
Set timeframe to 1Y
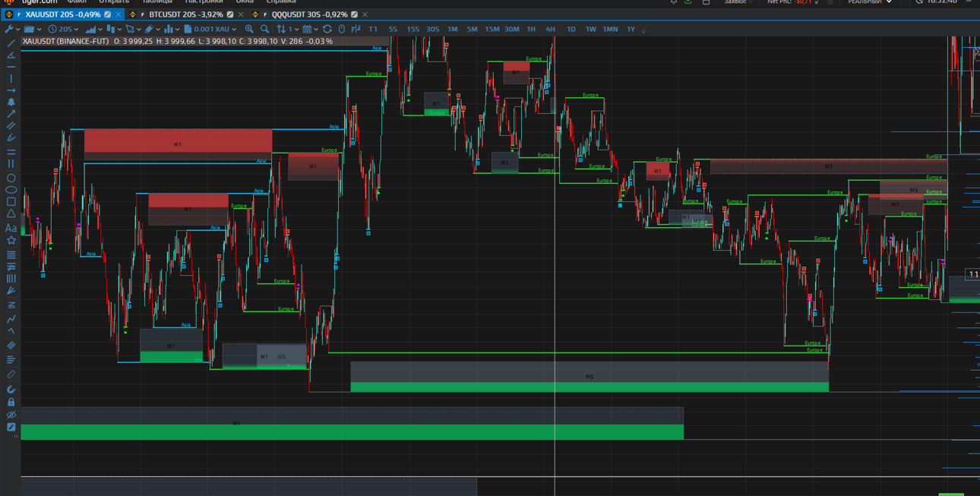pyautogui.click(x=631, y=29)
